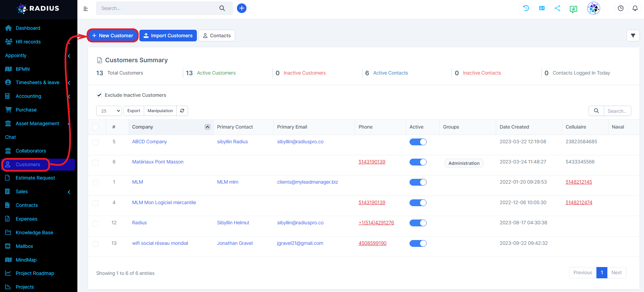Check the select-all checkbox in table header
Screen dimensions: 644x292
(96, 127)
